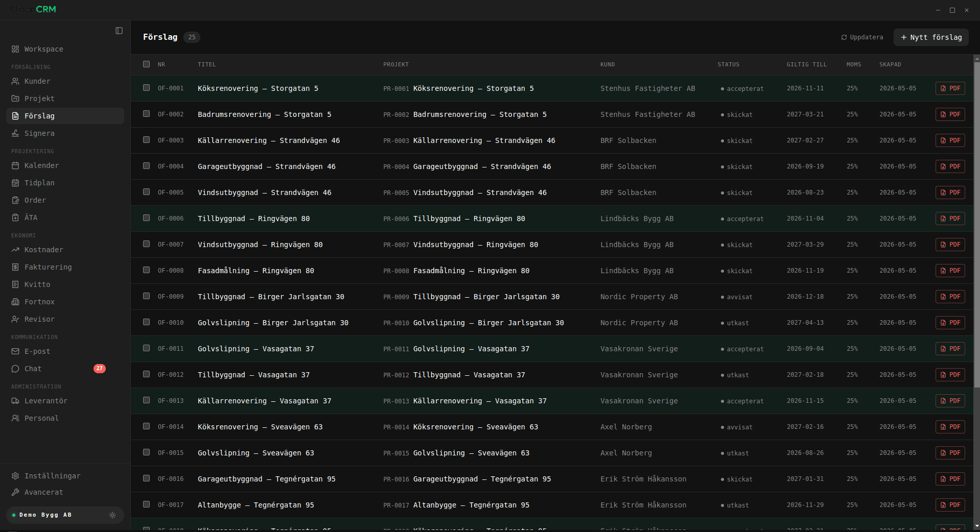Image resolution: width=980 pixels, height=532 pixels.
Task: Open project link PR-0003 Källarrenovering
Action: (x=469, y=140)
